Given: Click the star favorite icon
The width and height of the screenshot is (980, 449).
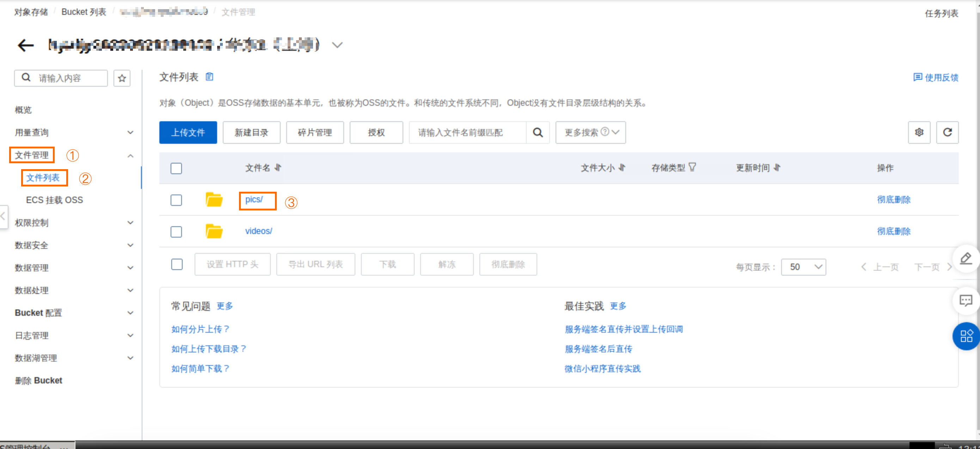Looking at the screenshot, I should pos(122,78).
